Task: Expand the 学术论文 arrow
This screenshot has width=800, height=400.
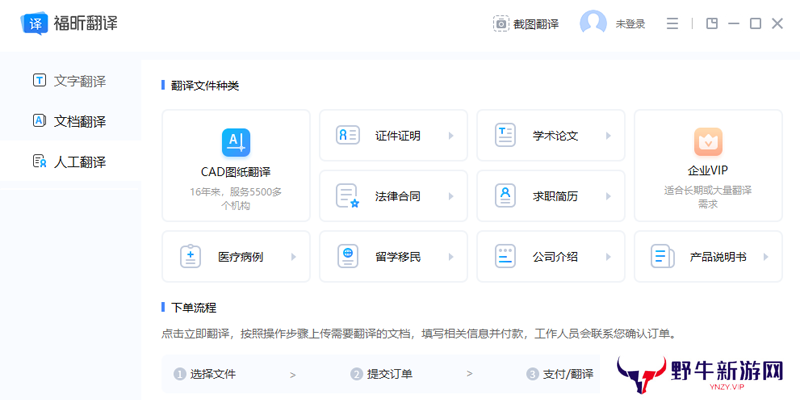Action: (608, 136)
